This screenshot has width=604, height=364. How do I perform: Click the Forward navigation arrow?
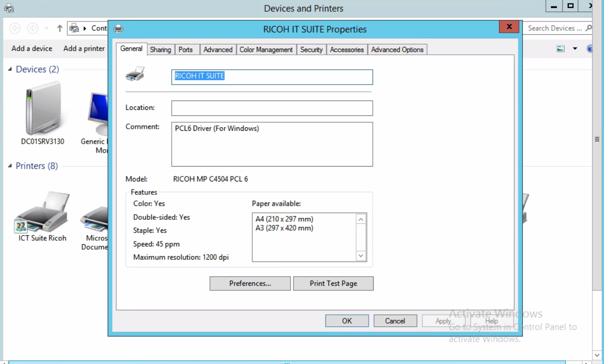click(32, 28)
